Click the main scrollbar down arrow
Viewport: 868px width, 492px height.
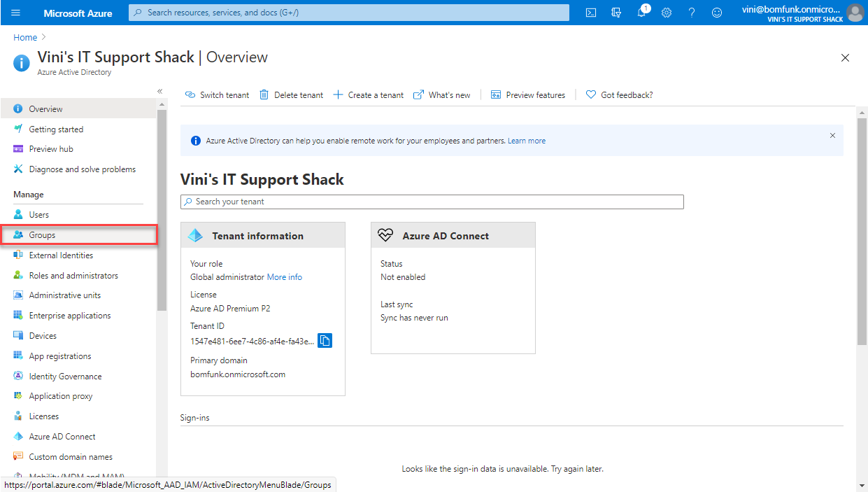862,484
